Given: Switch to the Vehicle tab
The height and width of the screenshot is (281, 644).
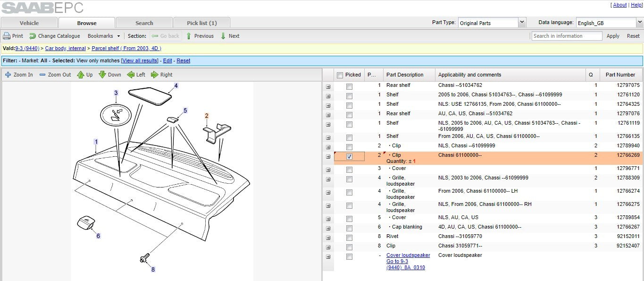Looking at the screenshot, I should [x=29, y=23].
